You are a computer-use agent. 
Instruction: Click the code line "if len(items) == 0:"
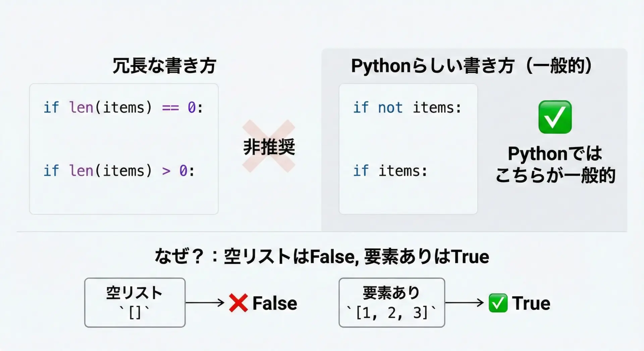pos(123,108)
